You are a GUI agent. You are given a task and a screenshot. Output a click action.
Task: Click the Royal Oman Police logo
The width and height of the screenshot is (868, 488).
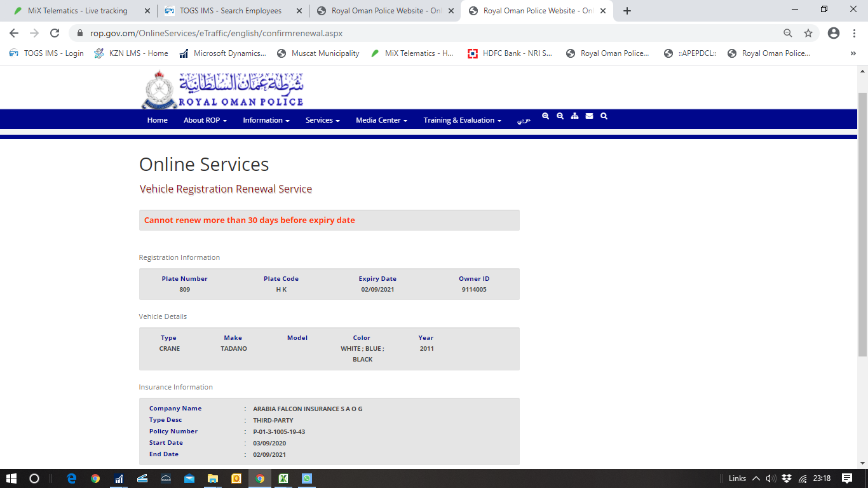pyautogui.click(x=222, y=90)
